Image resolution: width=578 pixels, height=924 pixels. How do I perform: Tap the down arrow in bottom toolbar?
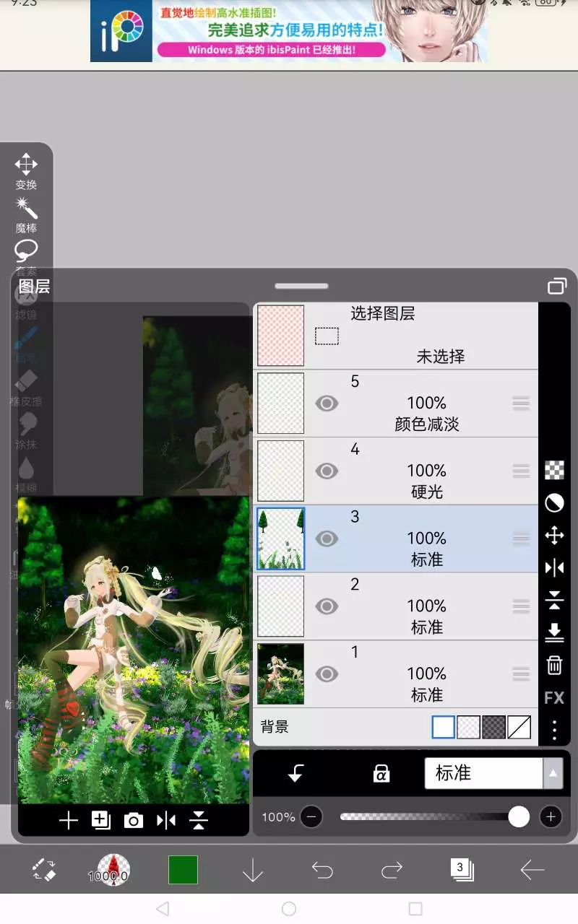click(253, 871)
